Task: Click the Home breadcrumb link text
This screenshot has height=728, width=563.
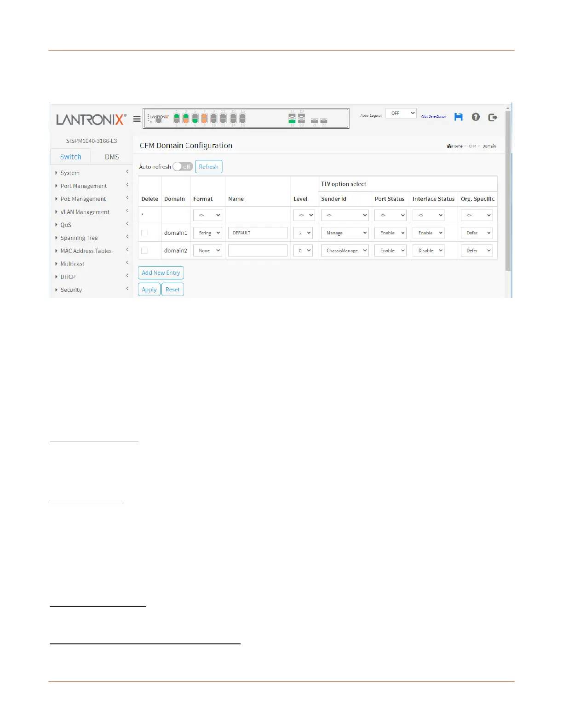Action: click(x=457, y=146)
